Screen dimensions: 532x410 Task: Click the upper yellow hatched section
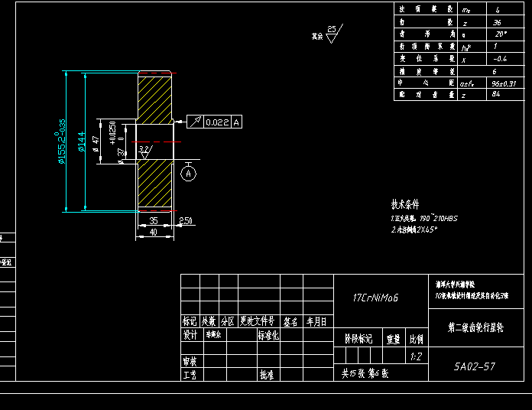pyautogui.click(x=154, y=100)
